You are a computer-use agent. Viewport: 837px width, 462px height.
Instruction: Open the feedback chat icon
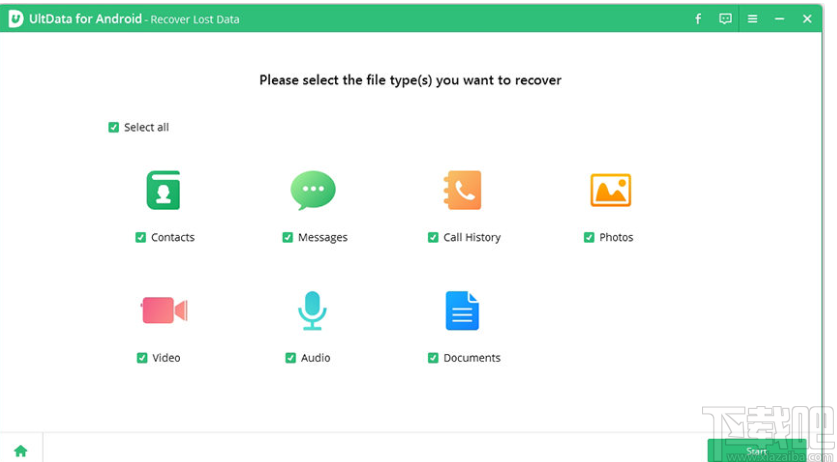(x=725, y=19)
